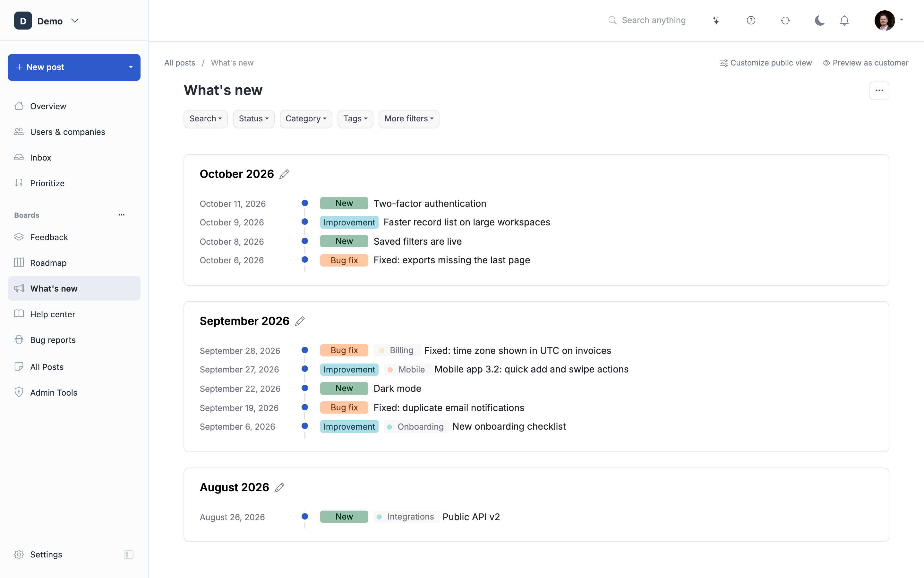The height and width of the screenshot is (578, 924).
Task: Click Customize public view link
Action: 766,63
